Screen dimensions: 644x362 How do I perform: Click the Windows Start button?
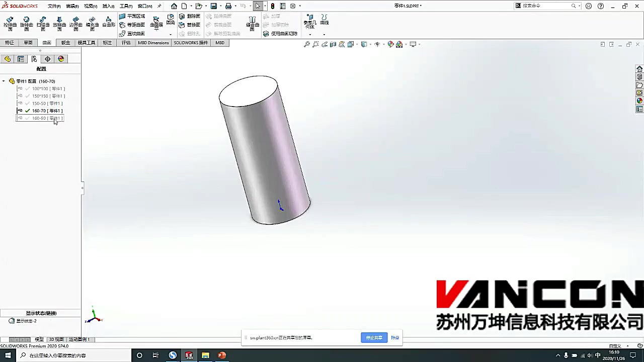[x=8, y=355]
